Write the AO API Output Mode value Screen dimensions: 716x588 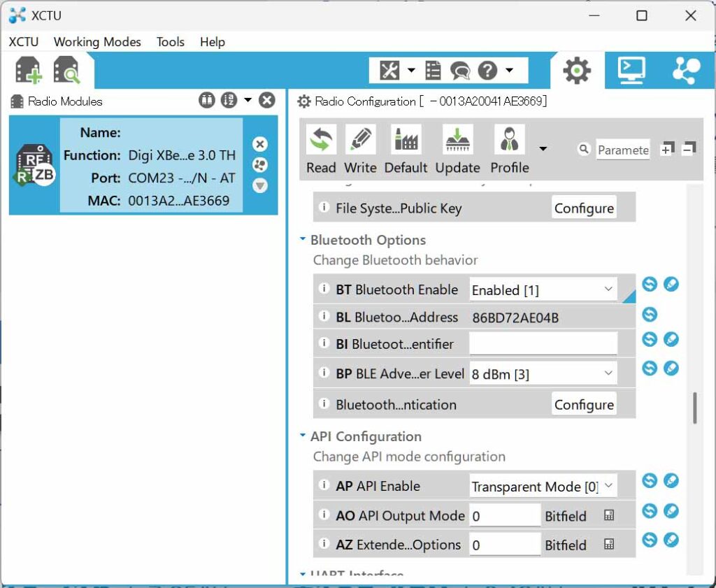[x=671, y=511]
